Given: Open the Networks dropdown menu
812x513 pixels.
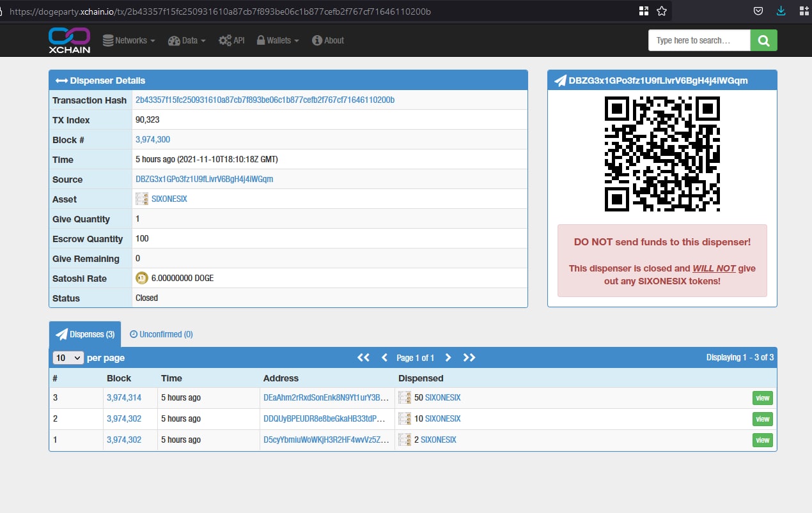Looking at the screenshot, I should click(x=129, y=40).
